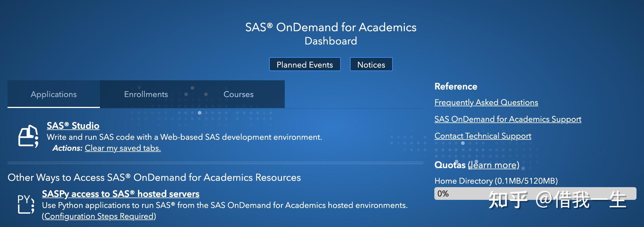The image size is (644, 227).
Task: Open SASPy access to SAS hosted servers
Action: click(x=120, y=194)
